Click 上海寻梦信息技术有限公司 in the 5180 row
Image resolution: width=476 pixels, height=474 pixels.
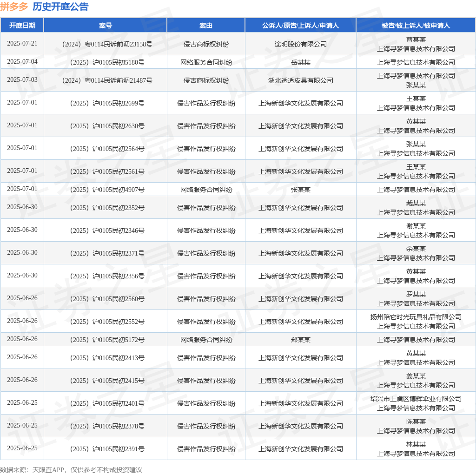416,62
